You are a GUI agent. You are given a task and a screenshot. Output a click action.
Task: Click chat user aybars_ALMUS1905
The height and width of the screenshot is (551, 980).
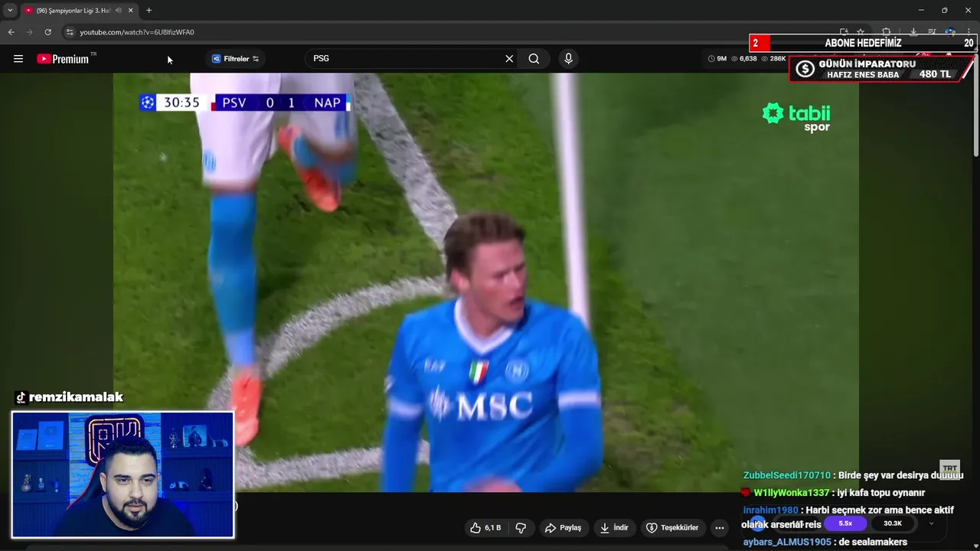coord(786,542)
